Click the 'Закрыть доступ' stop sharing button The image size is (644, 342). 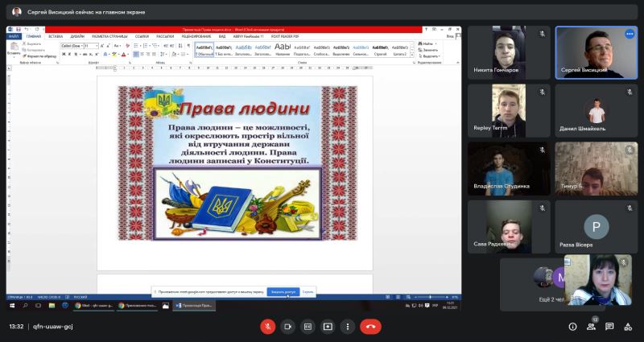pyautogui.click(x=283, y=292)
